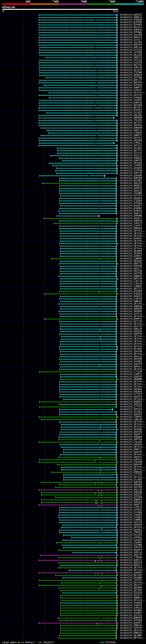Screen dimensions: 146x644
Task: Select the UniRef100_A9P9N8 label
Action: coord(131,216)
